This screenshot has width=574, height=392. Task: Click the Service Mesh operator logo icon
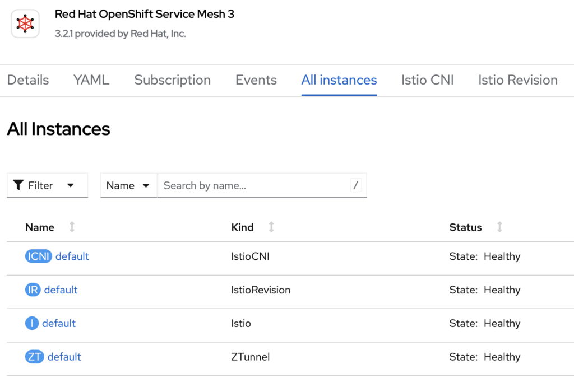[25, 23]
